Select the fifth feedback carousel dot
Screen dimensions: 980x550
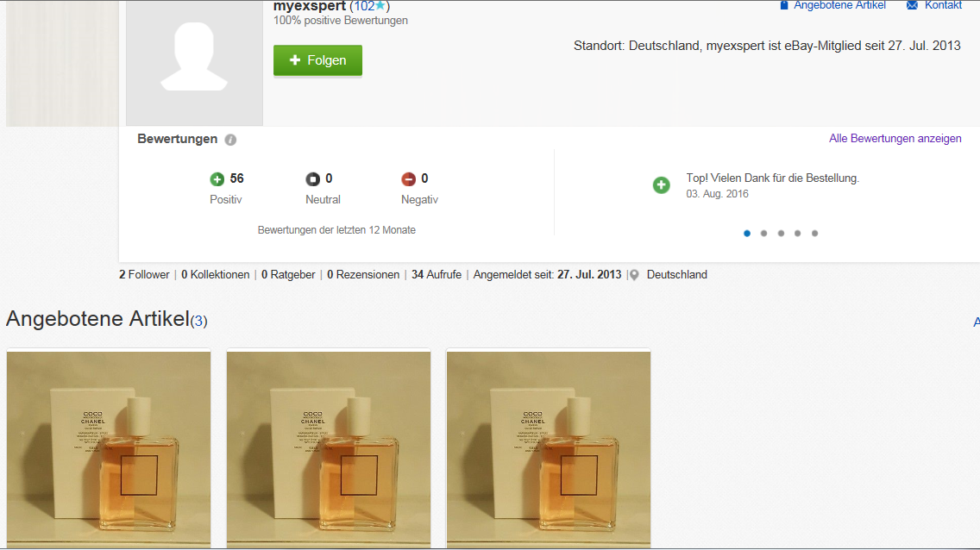click(x=814, y=234)
